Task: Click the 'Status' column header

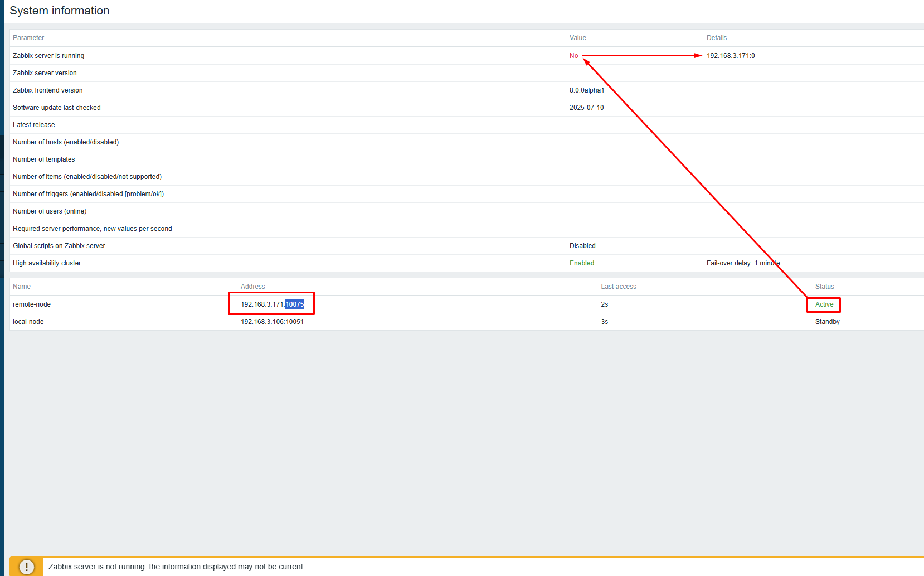Action: (x=825, y=287)
